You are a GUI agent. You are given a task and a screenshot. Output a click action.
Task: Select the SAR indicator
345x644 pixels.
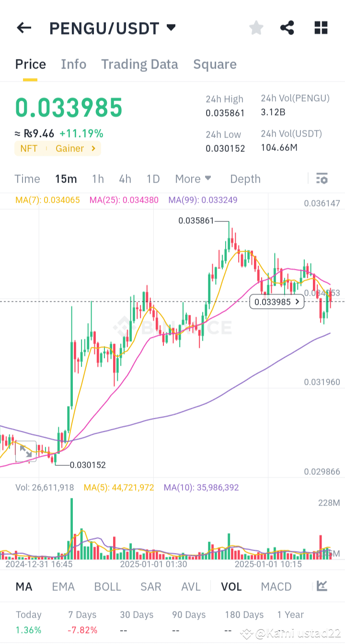(x=151, y=586)
